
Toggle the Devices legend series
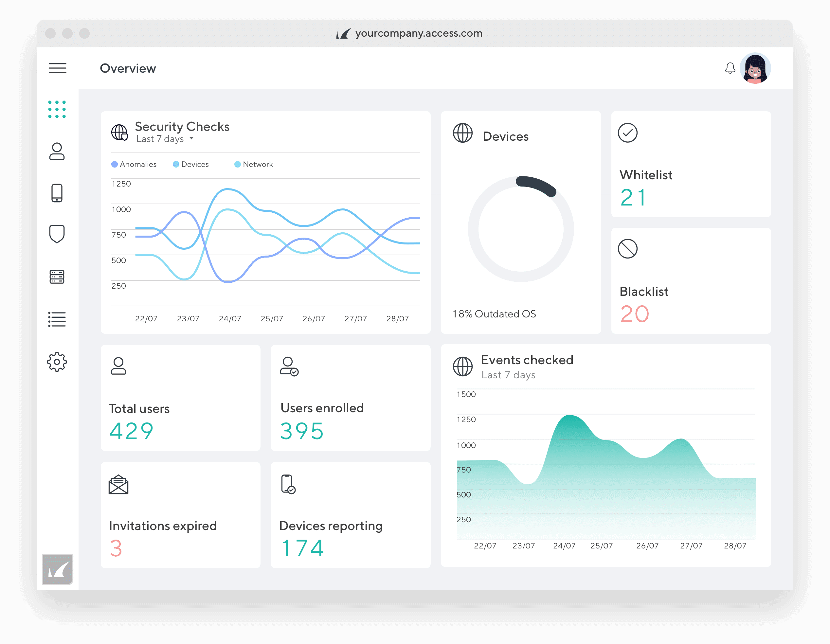coord(191,165)
